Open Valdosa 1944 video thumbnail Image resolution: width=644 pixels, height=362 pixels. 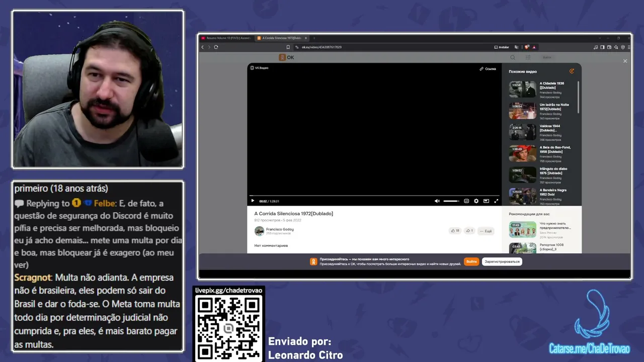pos(522,132)
